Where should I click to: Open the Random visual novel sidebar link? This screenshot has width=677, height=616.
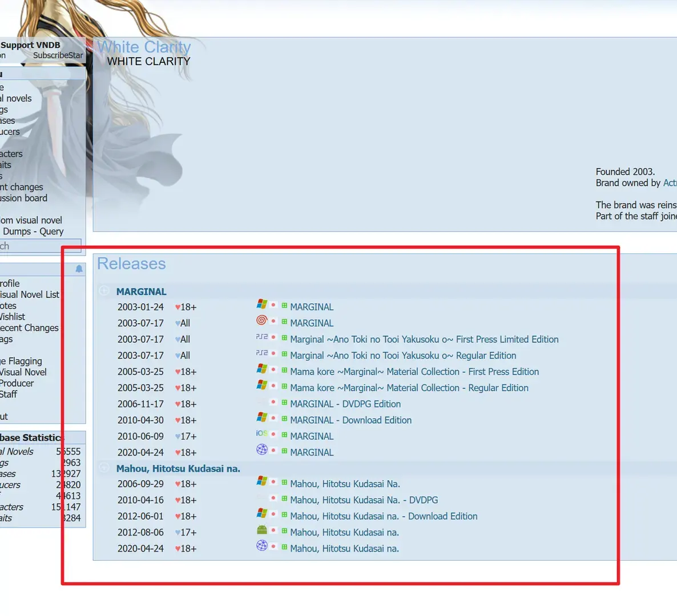click(x=31, y=220)
